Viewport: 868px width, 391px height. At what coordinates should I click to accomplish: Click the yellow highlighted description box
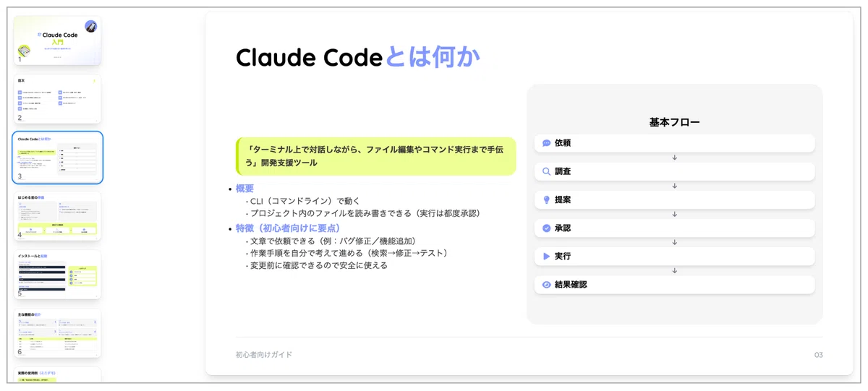(375, 156)
